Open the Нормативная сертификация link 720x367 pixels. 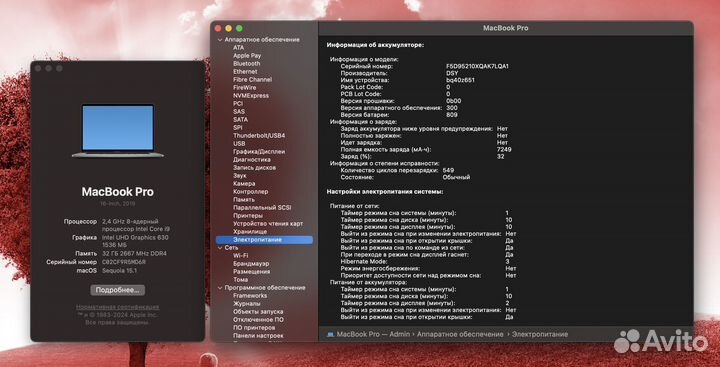click(x=118, y=307)
